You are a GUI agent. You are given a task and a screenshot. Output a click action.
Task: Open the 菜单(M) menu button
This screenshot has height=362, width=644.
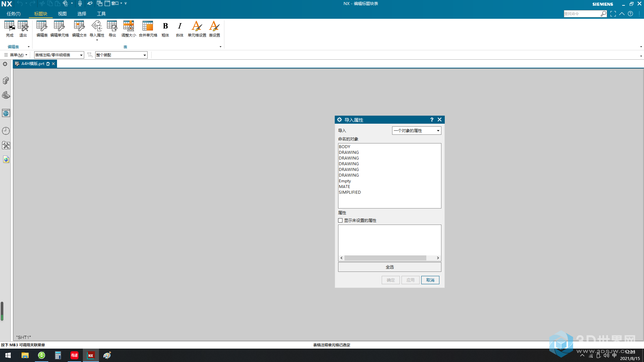coord(16,55)
